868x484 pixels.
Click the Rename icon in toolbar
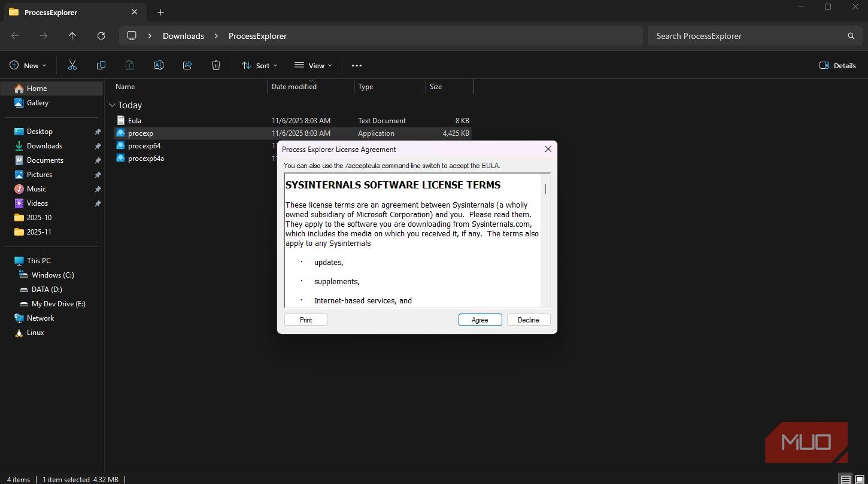coord(159,66)
